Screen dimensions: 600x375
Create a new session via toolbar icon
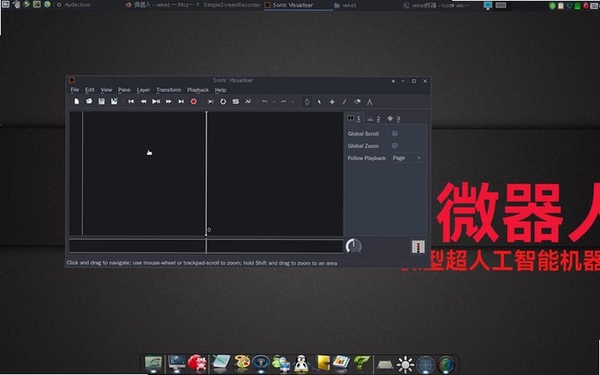[x=77, y=101]
